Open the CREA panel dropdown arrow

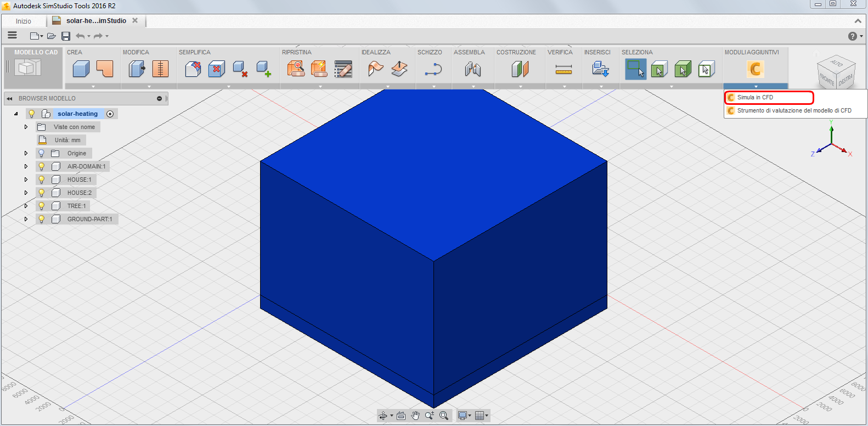click(93, 86)
